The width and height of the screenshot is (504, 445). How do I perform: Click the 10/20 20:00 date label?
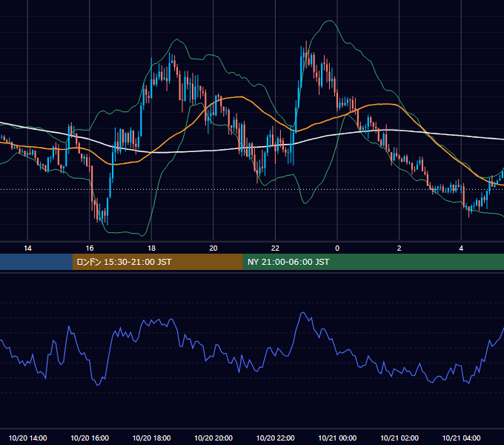213,438
